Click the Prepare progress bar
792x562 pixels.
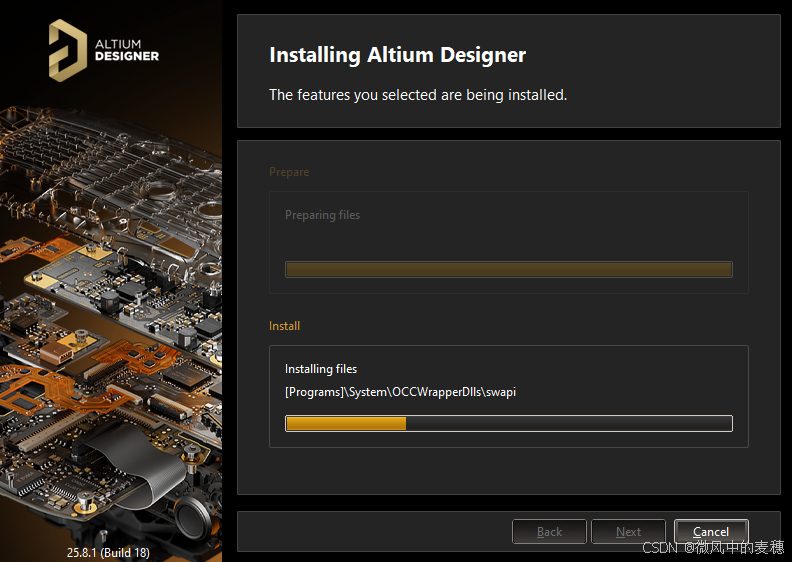click(x=509, y=269)
